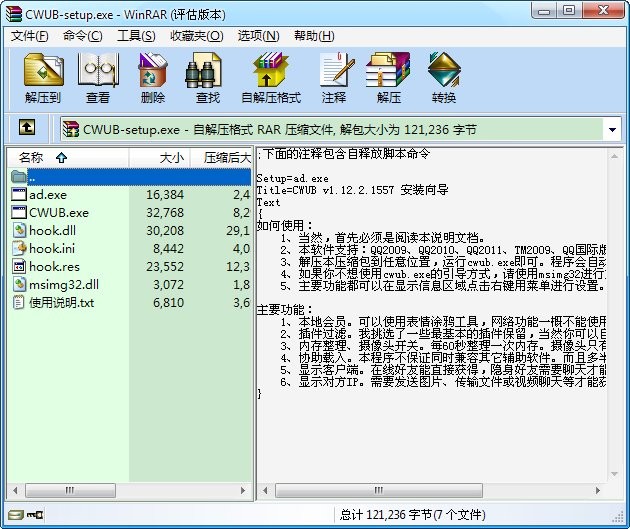The height and width of the screenshot is (529, 630).
Task: Click the WinRAR title bar app icon
Action: pyautogui.click(x=13, y=14)
